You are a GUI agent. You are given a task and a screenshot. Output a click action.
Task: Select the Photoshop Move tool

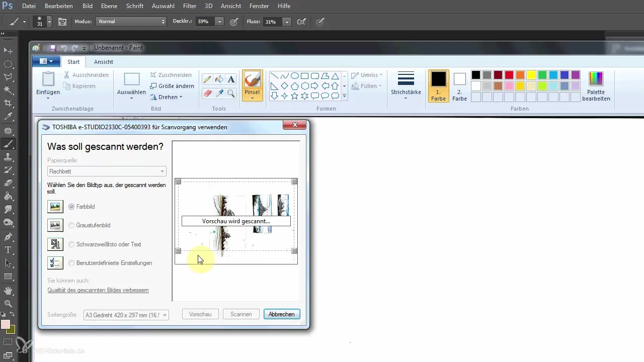pyautogui.click(x=8, y=51)
